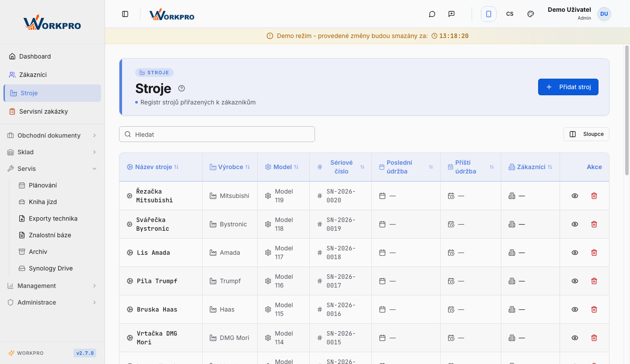Open Kniha jízd under Servis
Screen dimensions: 630x364
(58, 202)
